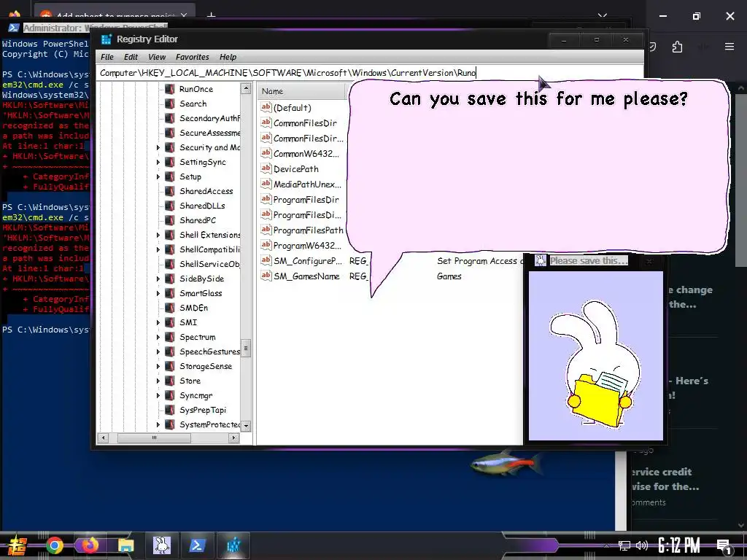Select the ProgramW6432... value
The width and height of the screenshot is (747, 560).
[307, 246]
